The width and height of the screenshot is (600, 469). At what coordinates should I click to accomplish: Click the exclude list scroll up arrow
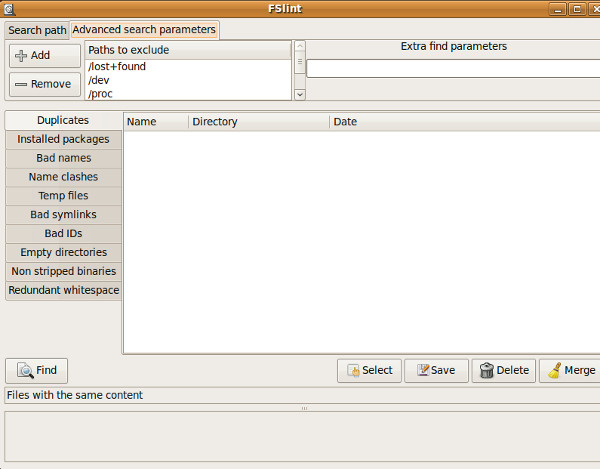coord(300,46)
